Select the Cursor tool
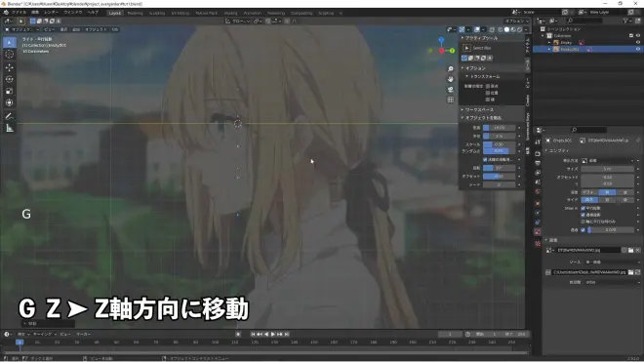 10,55
